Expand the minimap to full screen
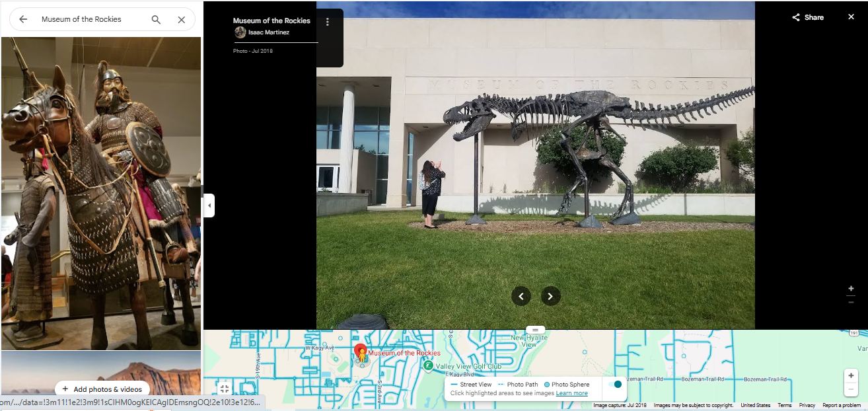This screenshot has width=868, height=411. coord(225,389)
